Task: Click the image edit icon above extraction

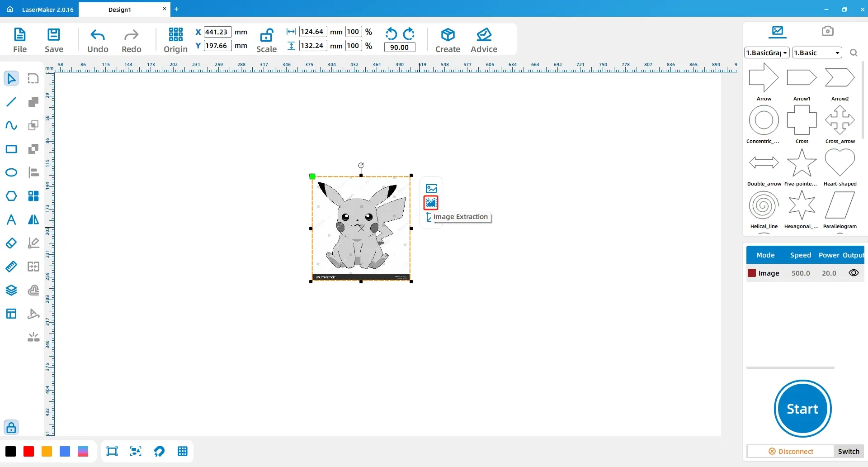Action: pos(431,188)
